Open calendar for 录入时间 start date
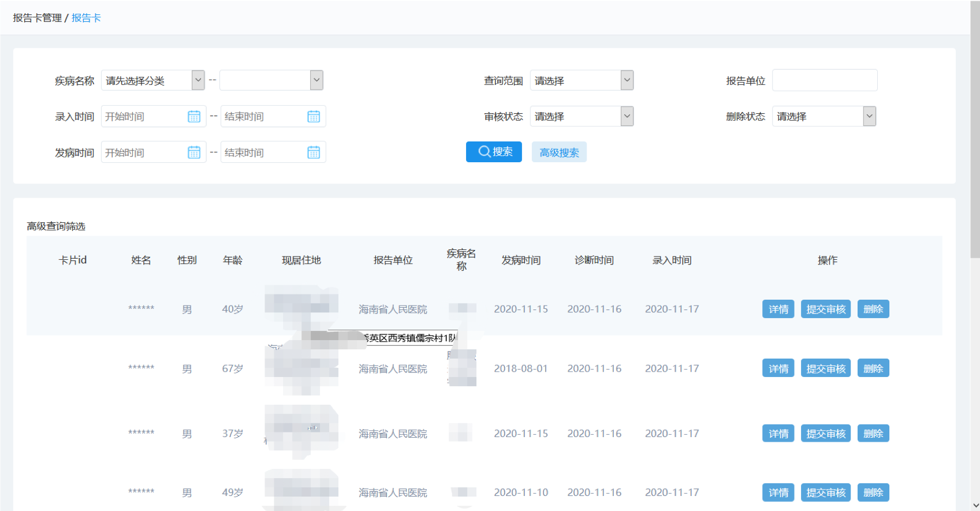This screenshot has height=511, width=980. pos(194,117)
